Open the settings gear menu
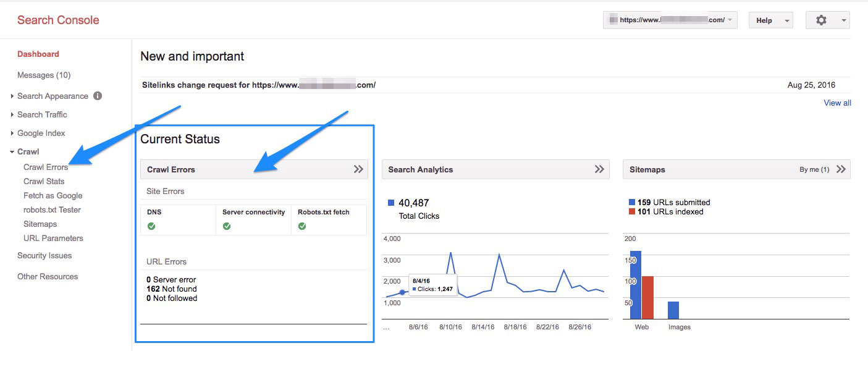Image resolution: width=868 pixels, height=372 pixels. tap(827, 20)
